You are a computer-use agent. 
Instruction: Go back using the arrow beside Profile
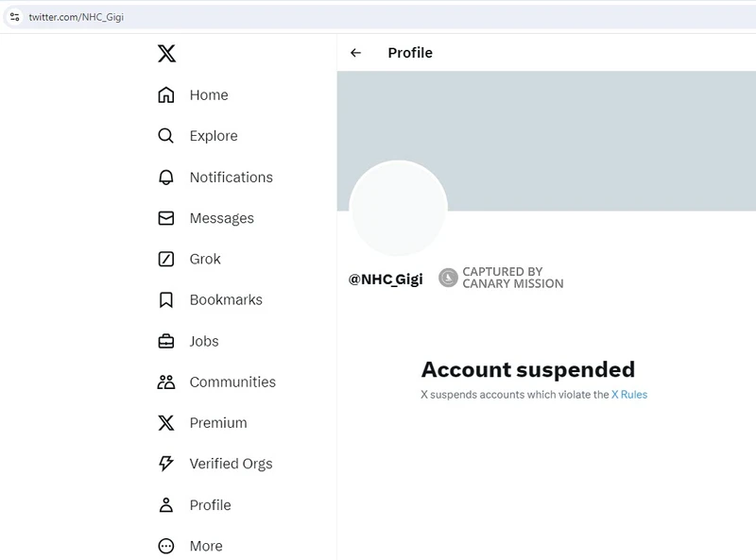tap(356, 53)
